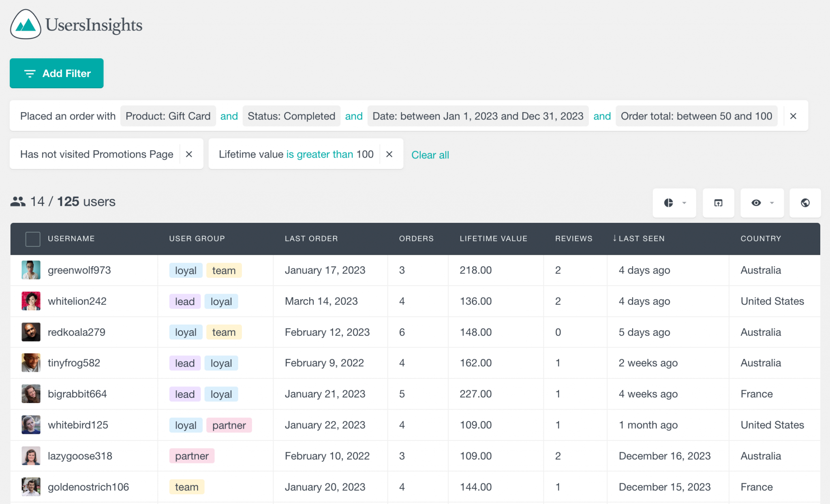The image size is (830, 504).
Task: Edit the 'Status: Completed' filter chip
Action: coord(291,116)
